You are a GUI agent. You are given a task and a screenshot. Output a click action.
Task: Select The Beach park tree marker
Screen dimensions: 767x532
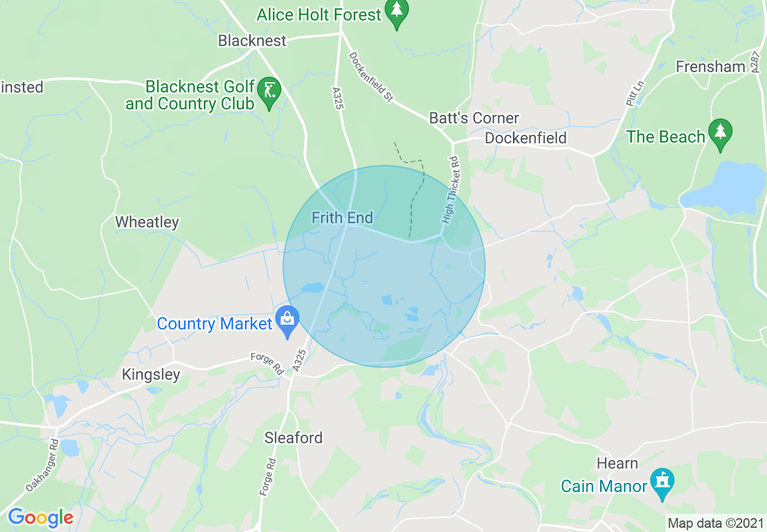pyautogui.click(x=720, y=135)
